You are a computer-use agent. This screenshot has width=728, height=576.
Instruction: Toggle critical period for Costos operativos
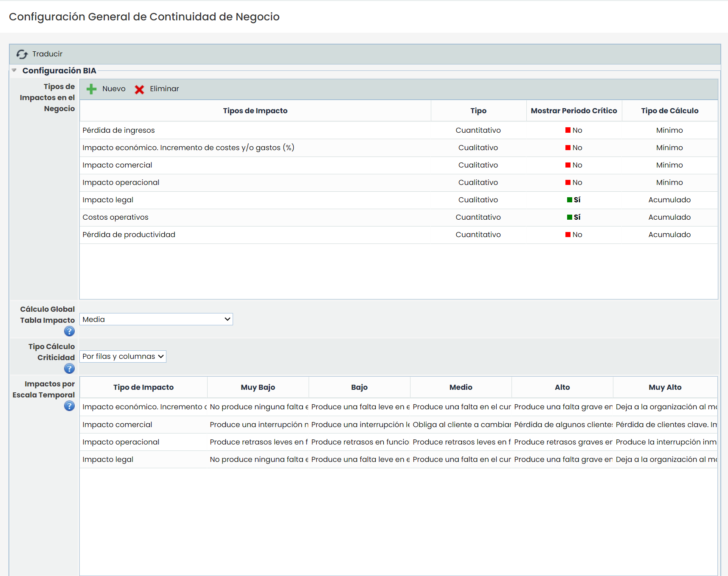570,217
